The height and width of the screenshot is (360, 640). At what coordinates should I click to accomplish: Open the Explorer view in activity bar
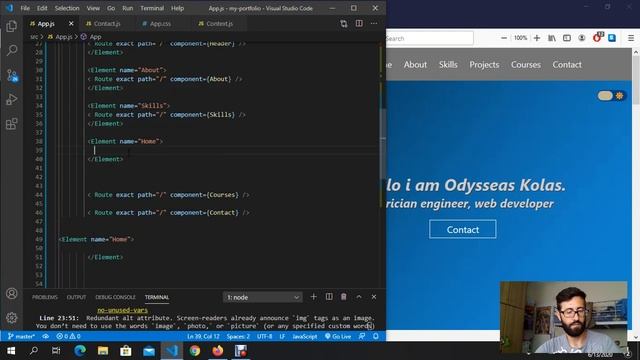pos(11,27)
